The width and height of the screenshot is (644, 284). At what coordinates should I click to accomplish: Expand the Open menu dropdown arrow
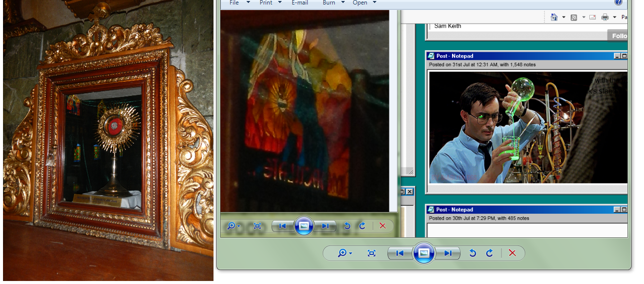[x=374, y=3]
